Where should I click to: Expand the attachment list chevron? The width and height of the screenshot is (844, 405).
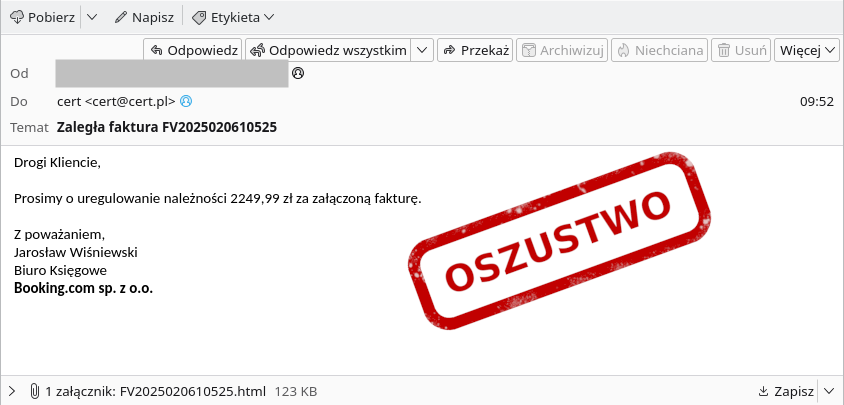pyautogui.click(x=11, y=390)
